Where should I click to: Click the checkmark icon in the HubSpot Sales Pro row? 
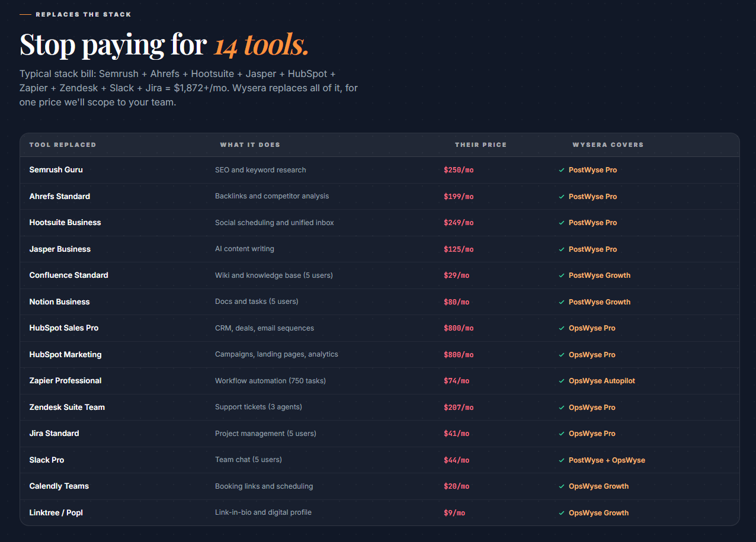562,328
